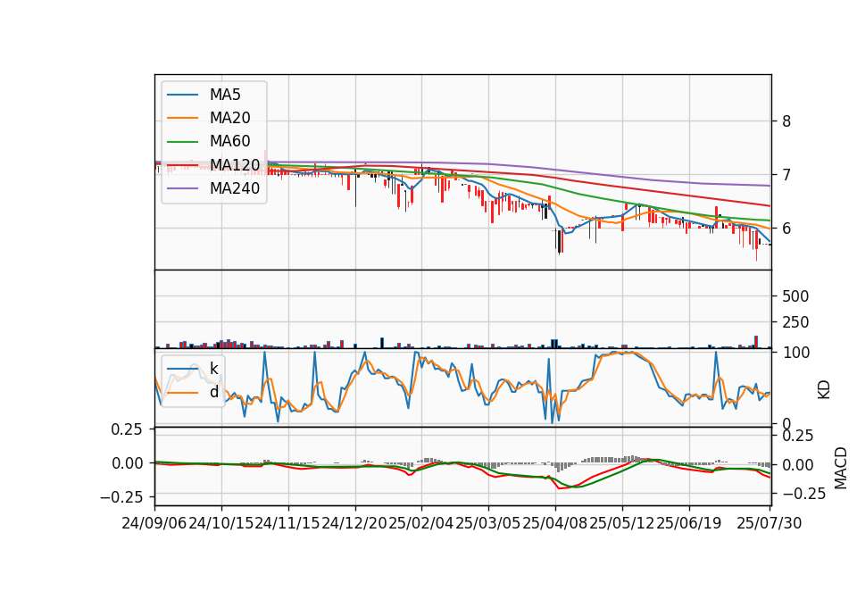This screenshot has width=857, height=616.
Task: Click the 25/04/08 date tick label
Action: (x=554, y=523)
